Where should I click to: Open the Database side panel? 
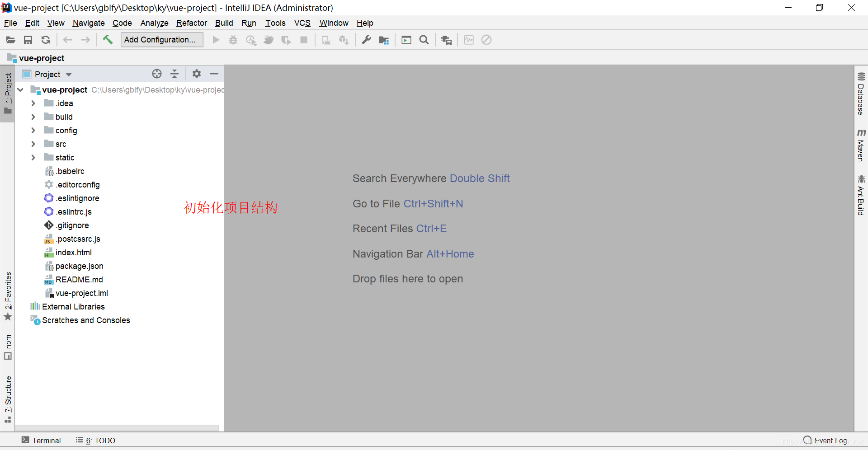(861, 94)
